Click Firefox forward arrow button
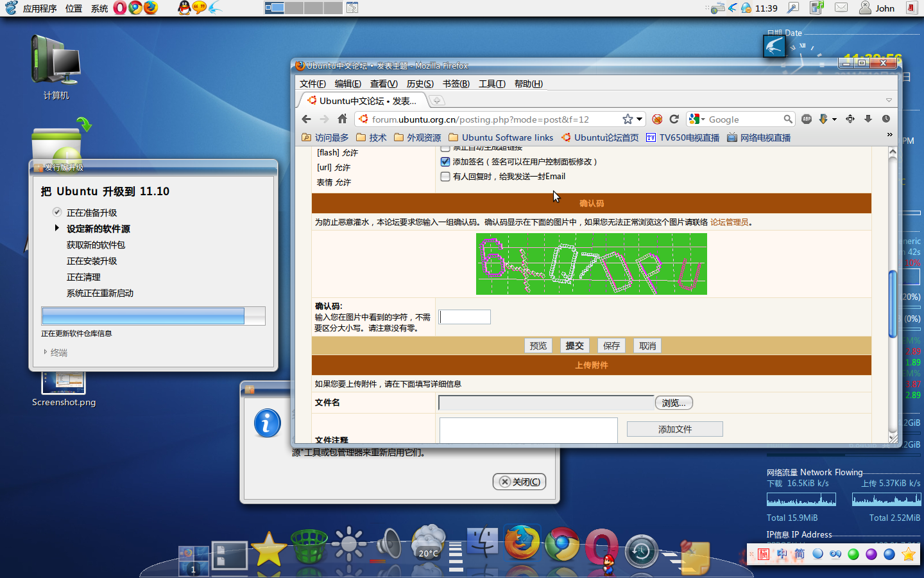This screenshot has width=924, height=578. click(324, 119)
